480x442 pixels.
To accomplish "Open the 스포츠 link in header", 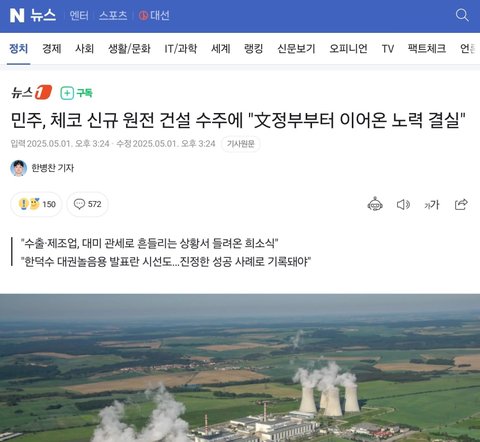I will point(113,15).
